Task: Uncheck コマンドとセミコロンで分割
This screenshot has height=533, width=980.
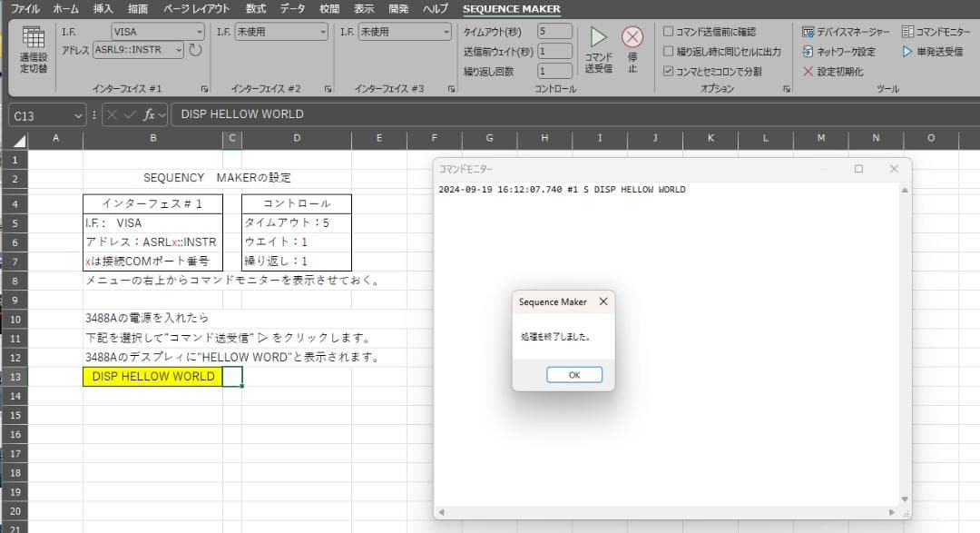Action: (667, 70)
